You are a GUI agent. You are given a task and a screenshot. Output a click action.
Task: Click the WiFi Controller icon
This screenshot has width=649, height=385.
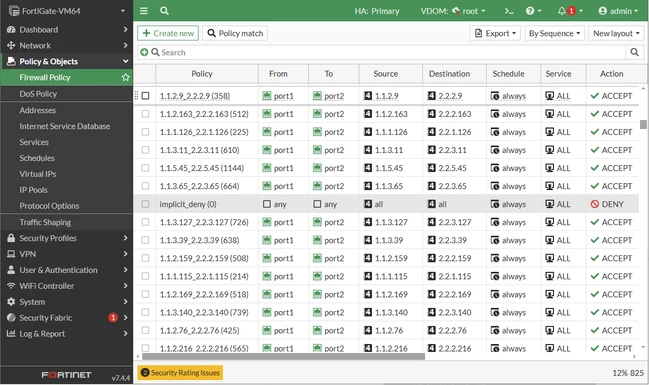click(11, 286)
